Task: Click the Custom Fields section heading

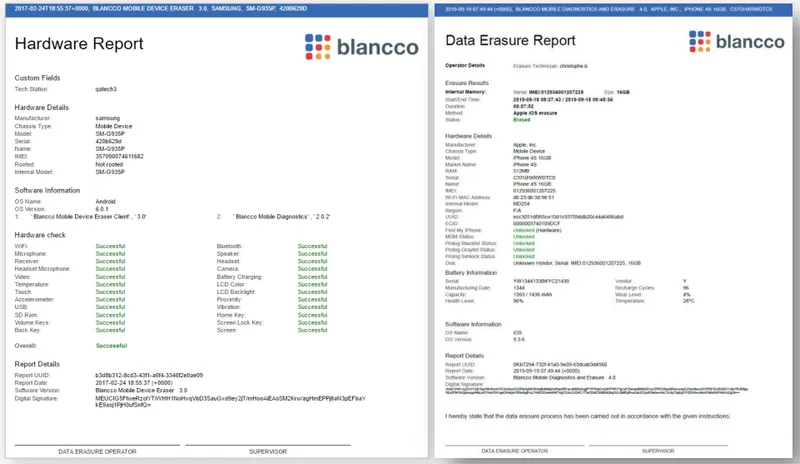Action: click(37, 78)
